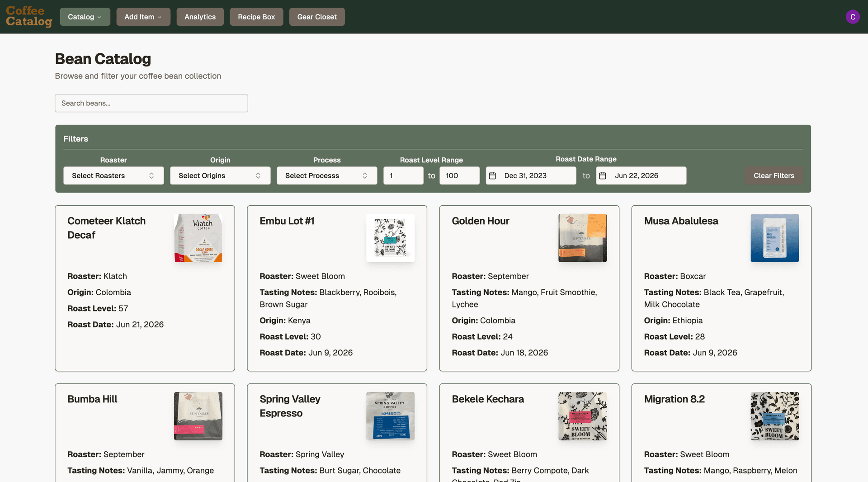Click the Bean Catalog heading

click(103, 59)
